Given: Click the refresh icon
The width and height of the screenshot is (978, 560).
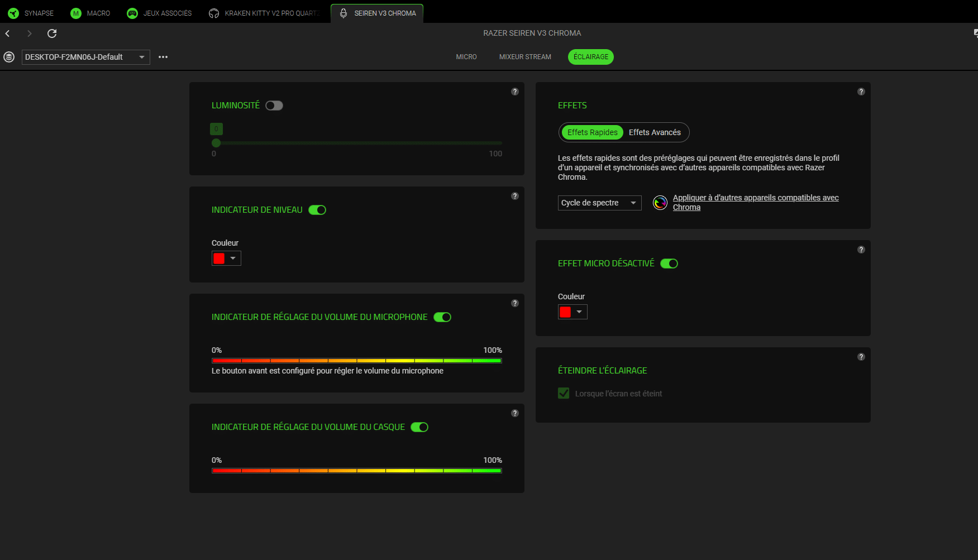Looking at the screenshot, I should tap(52, 33).
